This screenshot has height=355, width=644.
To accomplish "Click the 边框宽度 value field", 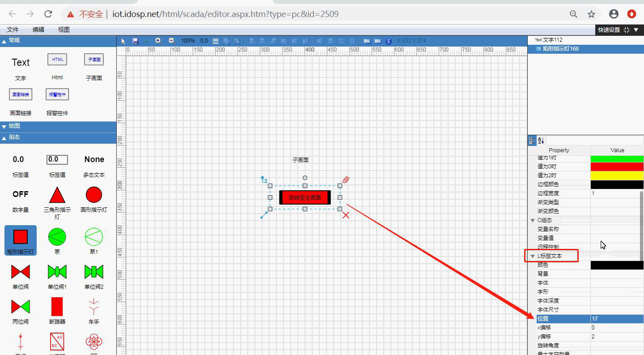I will (617, 193).
